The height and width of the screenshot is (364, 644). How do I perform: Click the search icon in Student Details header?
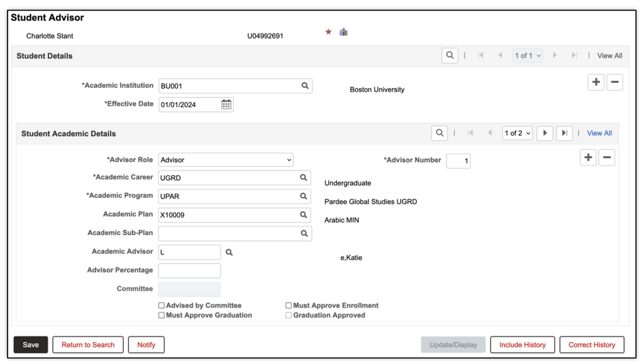[450, 55]
